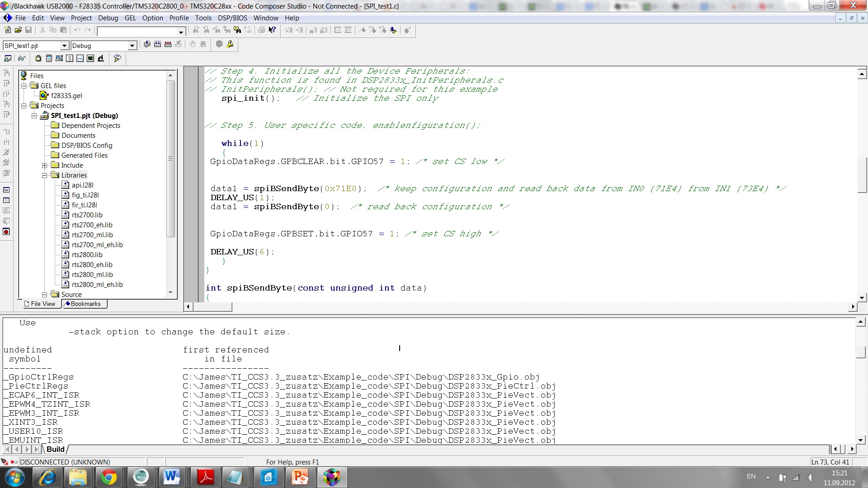Image resolution: width=868 pixels, height=488 pixels.
Task: Click the Step Into debug icon
Action: (7, 73)
